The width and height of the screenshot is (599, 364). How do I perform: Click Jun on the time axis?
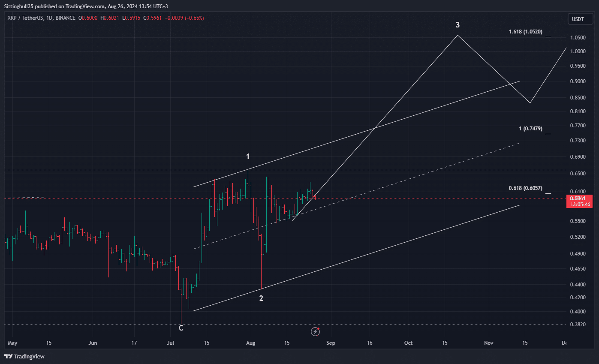coord(93,343)
